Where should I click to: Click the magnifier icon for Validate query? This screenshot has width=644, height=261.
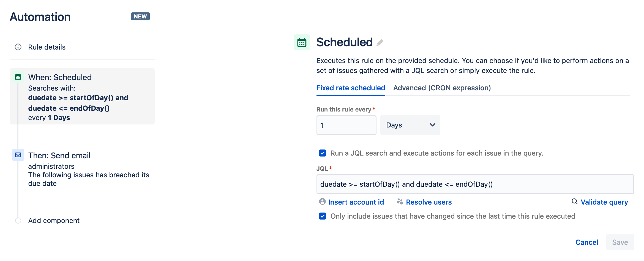(574, 202)
